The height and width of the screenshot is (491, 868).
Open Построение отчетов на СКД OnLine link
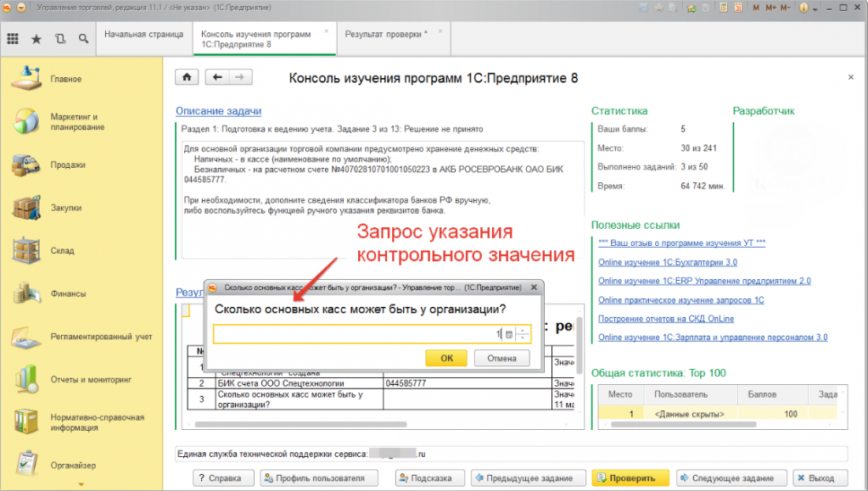coord(666,319)
